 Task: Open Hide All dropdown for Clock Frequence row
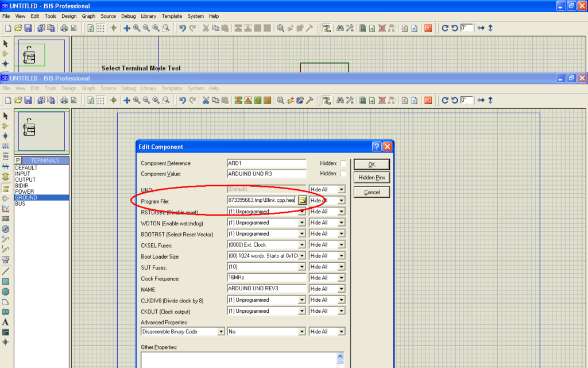pyautogui.click(x=341, y=278)
